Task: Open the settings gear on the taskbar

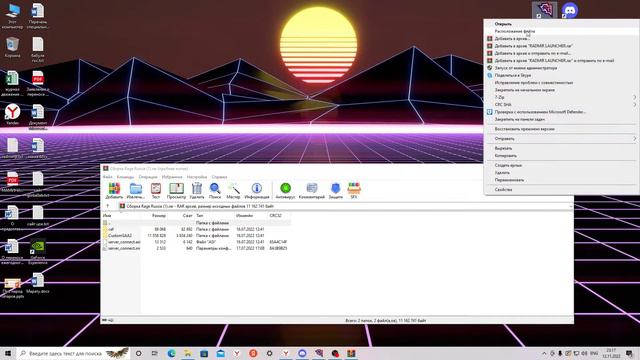Action: pyautogui.click(x=269, y=353)
